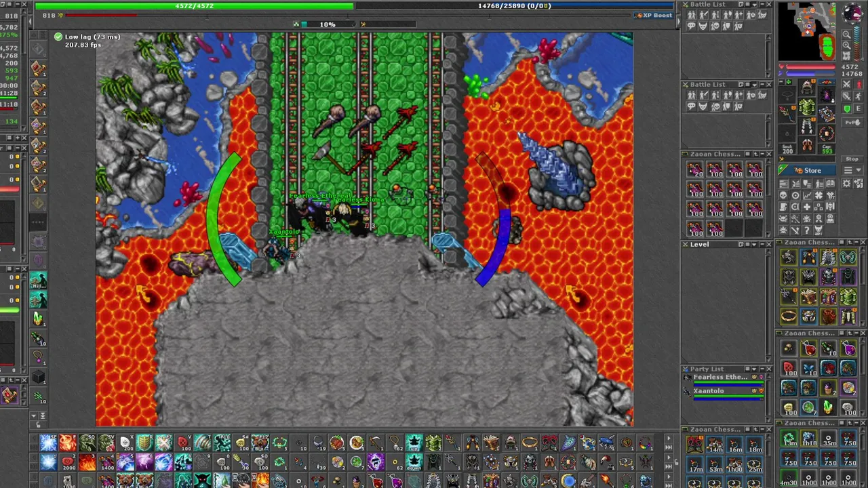868x488 pixels.
Task: Open upper Battle List header dropdown arrow
Action: 755,5
